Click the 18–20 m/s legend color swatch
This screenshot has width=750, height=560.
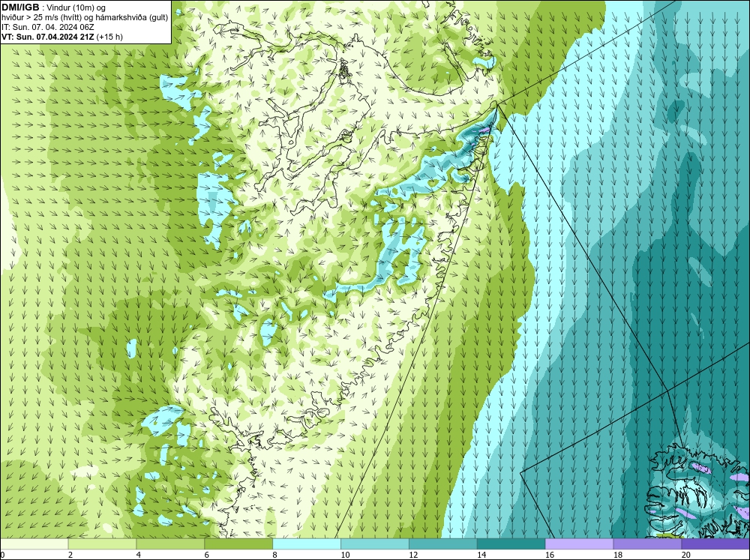pyautogui.click(x=647, y=544)
